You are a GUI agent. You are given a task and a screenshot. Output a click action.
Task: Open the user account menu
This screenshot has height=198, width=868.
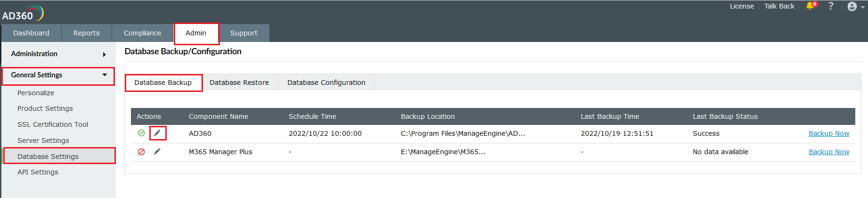pos(855,7)
